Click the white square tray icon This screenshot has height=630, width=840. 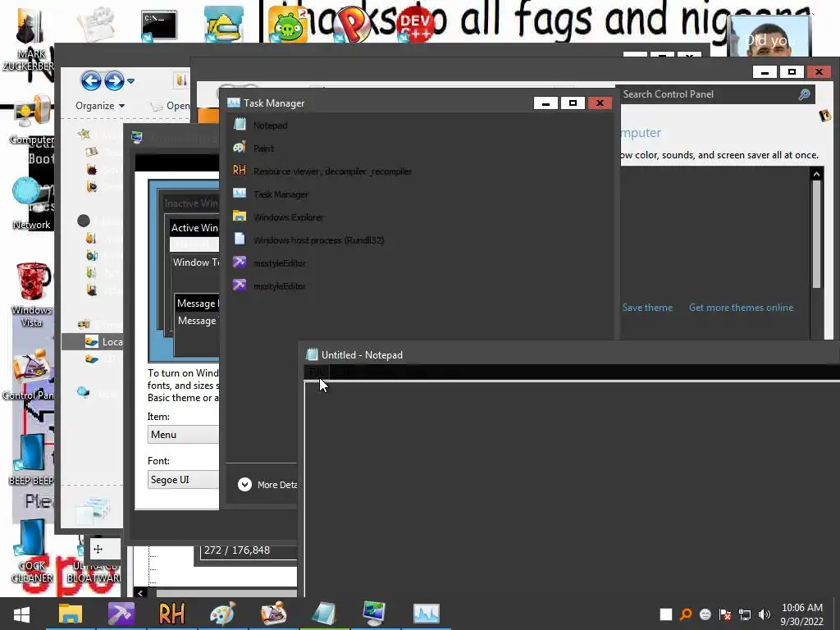tap(666, 614)
